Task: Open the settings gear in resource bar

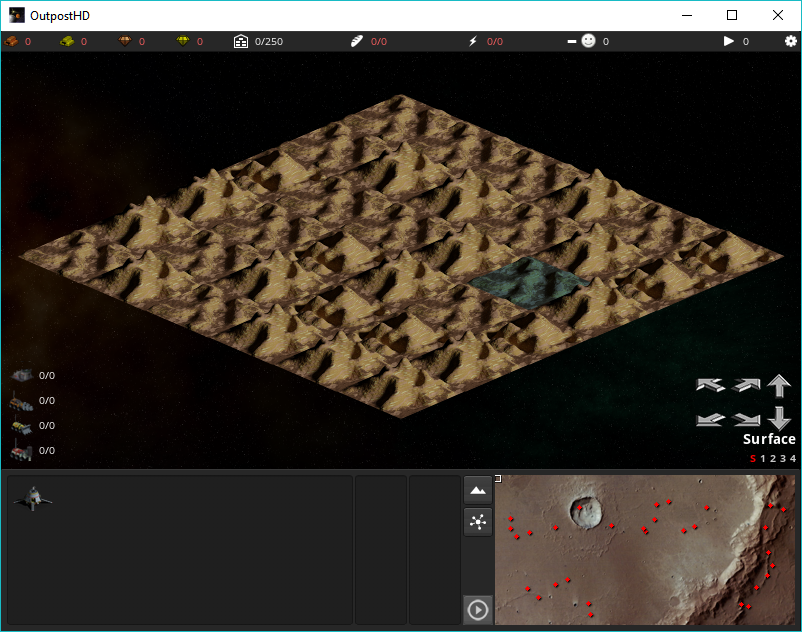Action: coord(790,41)
